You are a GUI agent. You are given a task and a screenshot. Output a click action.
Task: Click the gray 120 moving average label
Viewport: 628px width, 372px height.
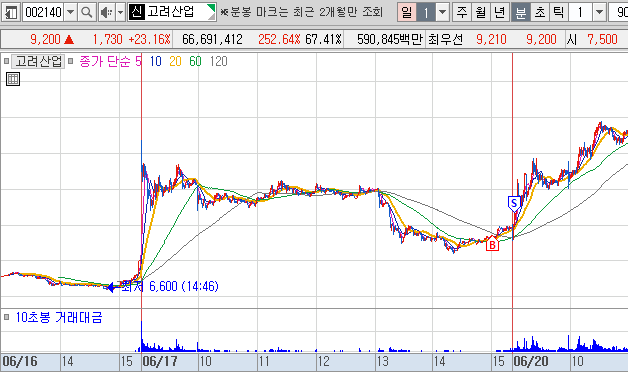[x=218, y=61]
